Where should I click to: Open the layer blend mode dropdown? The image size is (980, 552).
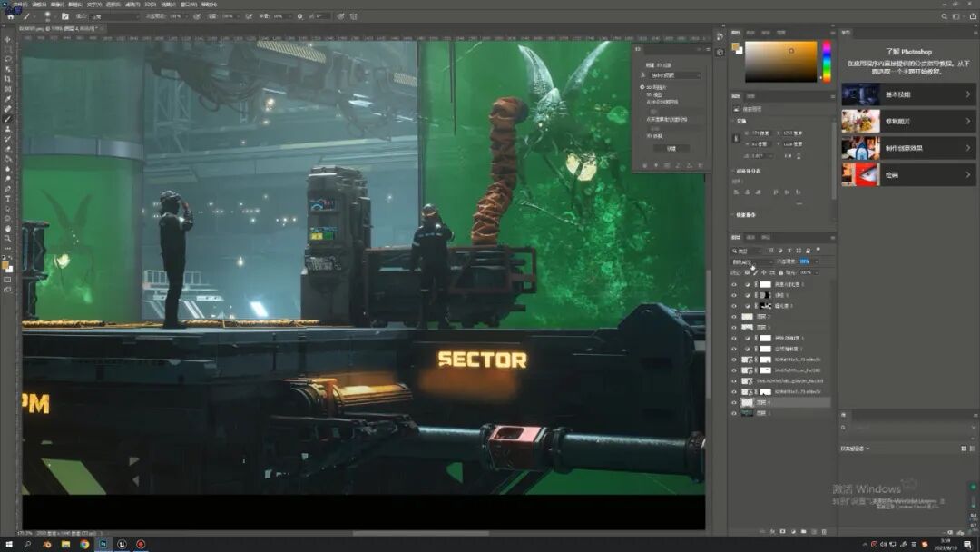point(752,261)
